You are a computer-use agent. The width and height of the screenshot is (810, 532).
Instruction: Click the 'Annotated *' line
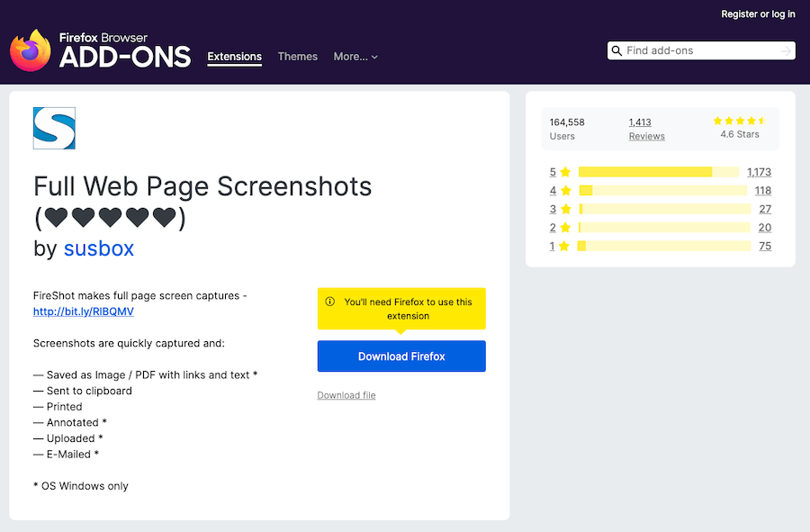point(69,422)
